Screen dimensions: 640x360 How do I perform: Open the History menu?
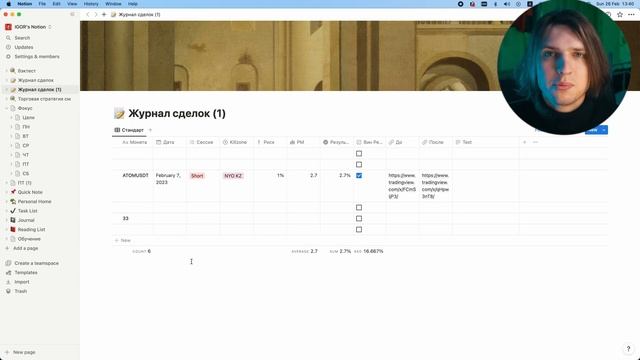click(x=91, y=4)
